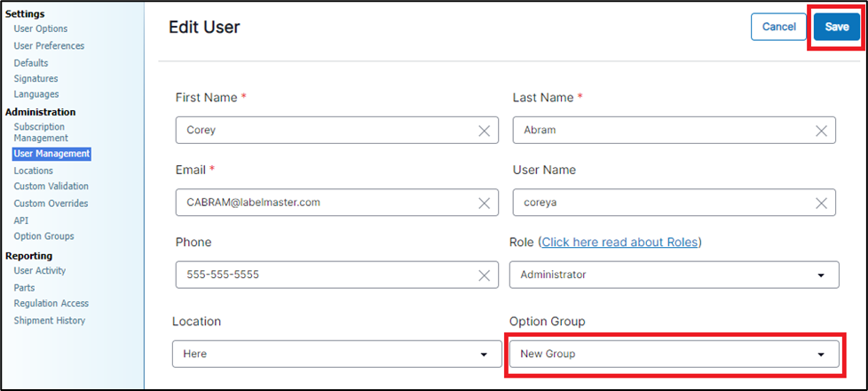Clear the Last Name field X icon
The image size is (868, 391).
tap(821, 130)
